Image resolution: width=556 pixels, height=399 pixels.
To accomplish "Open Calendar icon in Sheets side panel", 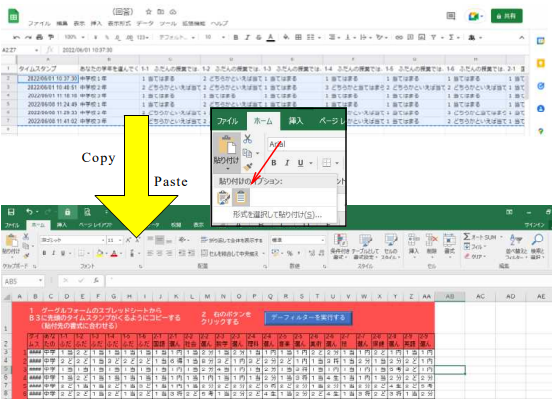I will pos(540,41).
